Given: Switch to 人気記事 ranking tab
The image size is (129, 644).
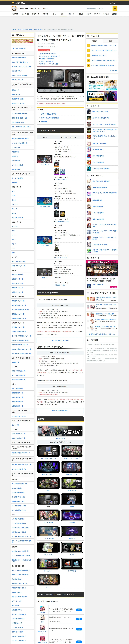Looking at the screenshot, I should [94, 41].
